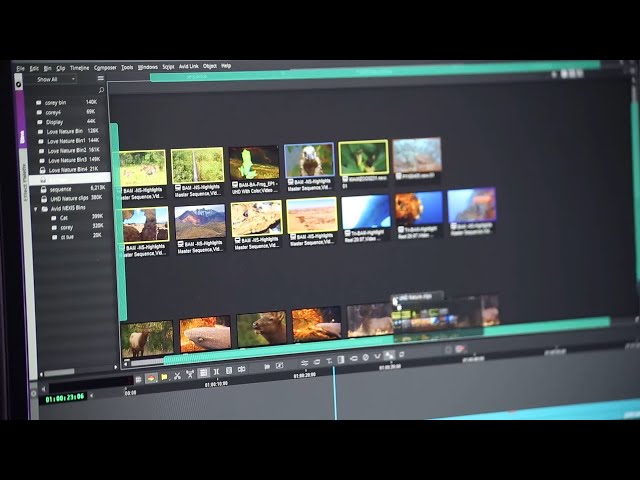
Task: Click the blue playhead line in timeline
Action: pos(335,393)
